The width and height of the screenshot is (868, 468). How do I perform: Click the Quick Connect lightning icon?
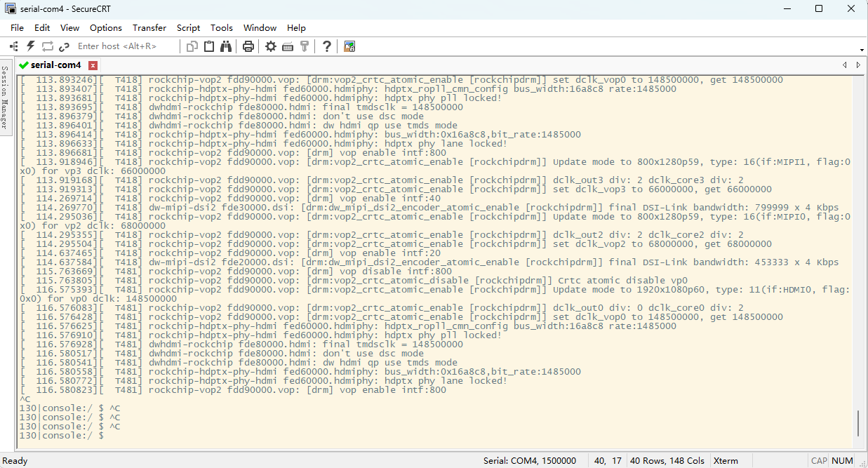[31, 46]
